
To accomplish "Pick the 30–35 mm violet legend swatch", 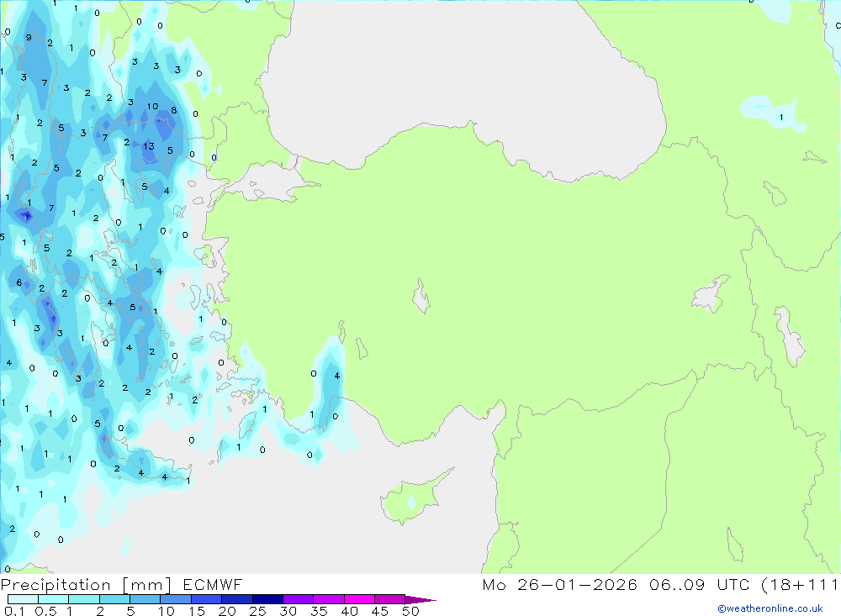I will pyautogui.click(x=298, y=599).
